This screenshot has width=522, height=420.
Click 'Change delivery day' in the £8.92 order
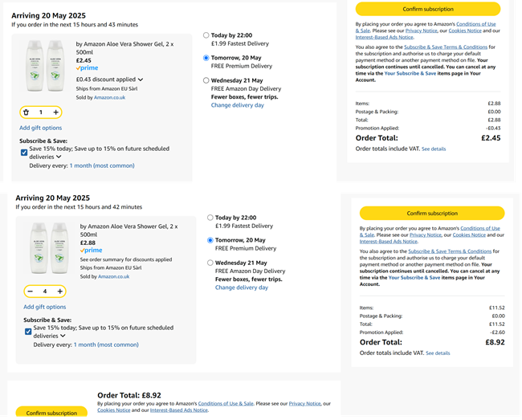pyautogui.click(x=242, y=287)
